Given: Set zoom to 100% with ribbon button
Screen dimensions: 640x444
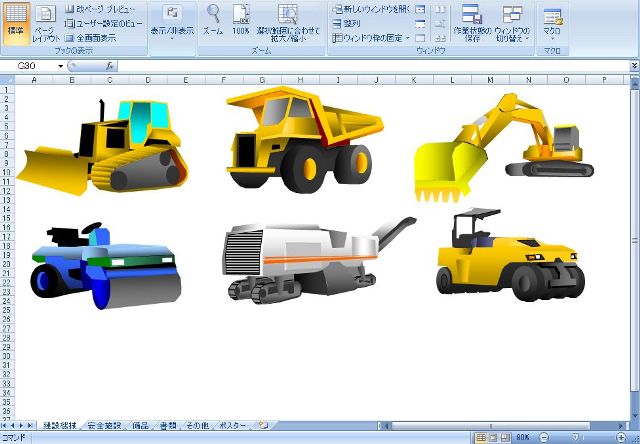Looking at the screenshot, I should (241, 20).
